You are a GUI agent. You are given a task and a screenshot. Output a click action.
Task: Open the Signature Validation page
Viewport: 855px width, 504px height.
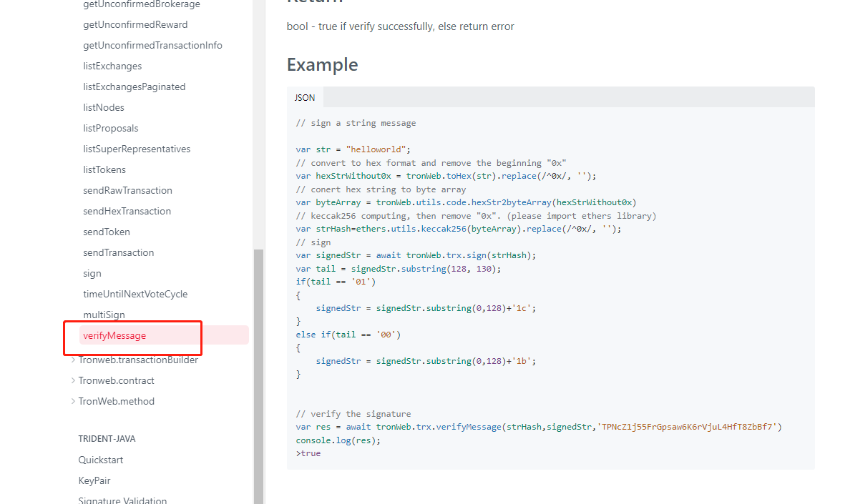click(122, 500)
